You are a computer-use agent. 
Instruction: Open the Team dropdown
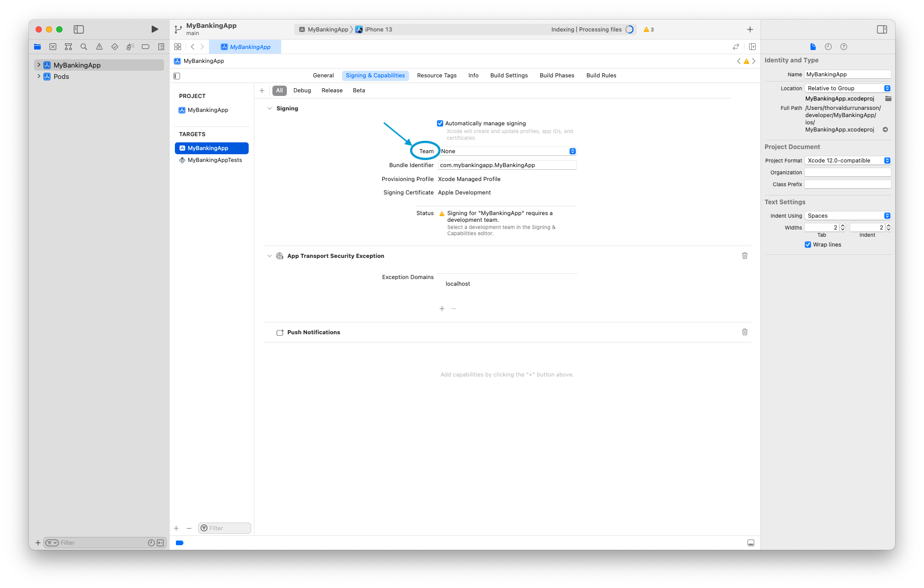point(507,151)
